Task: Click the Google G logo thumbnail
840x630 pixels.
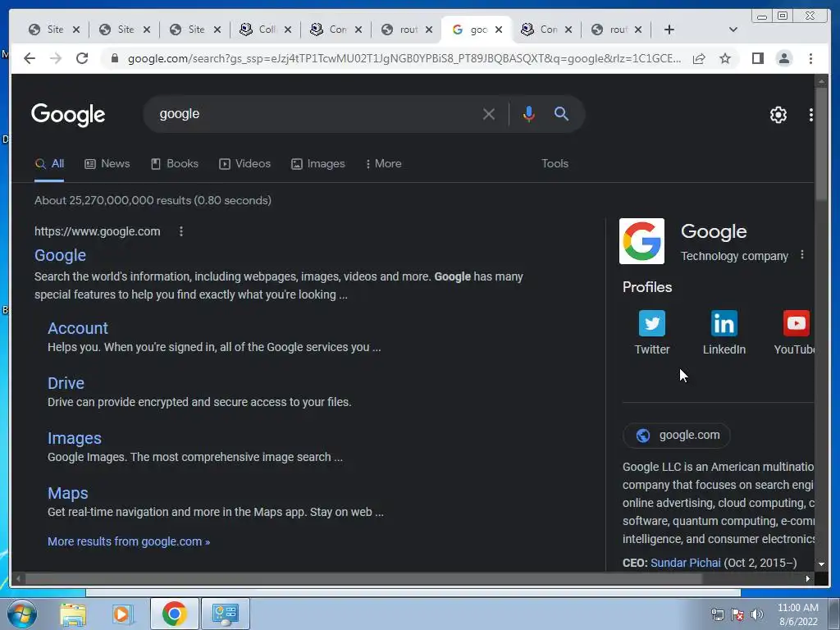Action: coord(641,241)
